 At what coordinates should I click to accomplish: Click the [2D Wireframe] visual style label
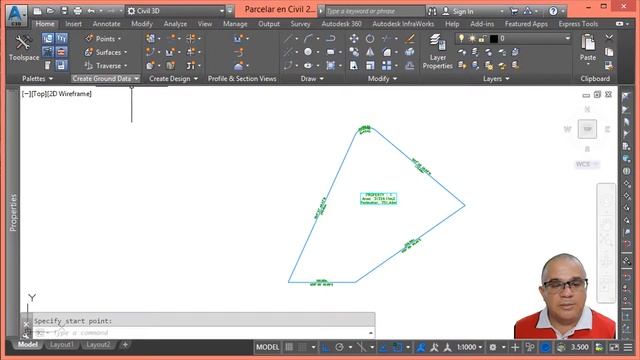point(69,94)
